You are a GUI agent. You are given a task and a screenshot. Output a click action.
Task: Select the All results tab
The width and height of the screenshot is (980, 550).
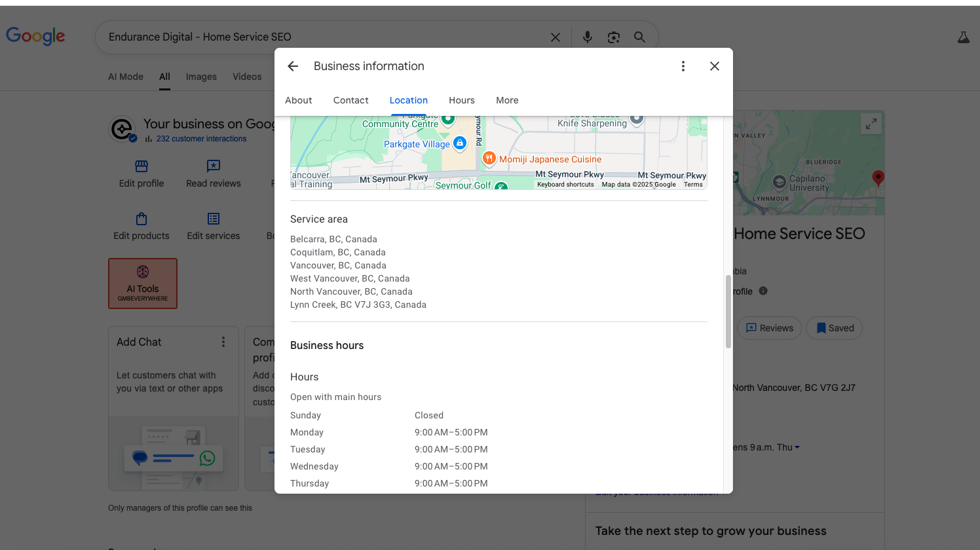point(164,77)
